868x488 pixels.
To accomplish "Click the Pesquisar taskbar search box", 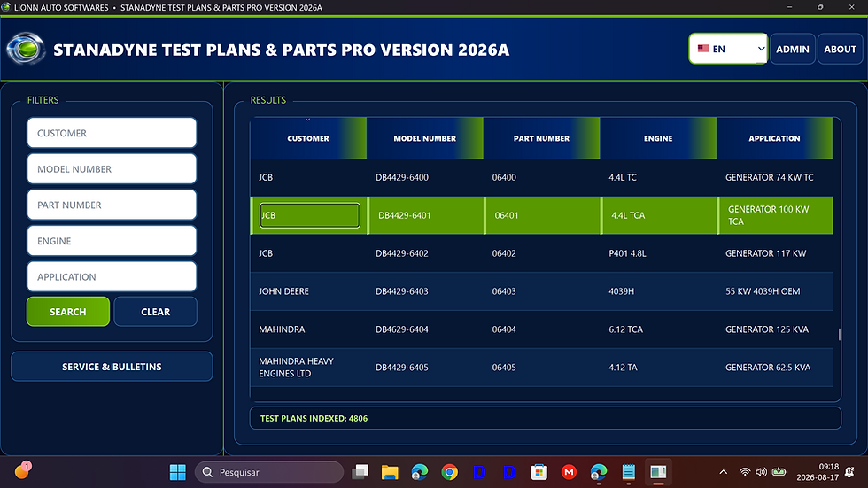I will click(269, 472).
